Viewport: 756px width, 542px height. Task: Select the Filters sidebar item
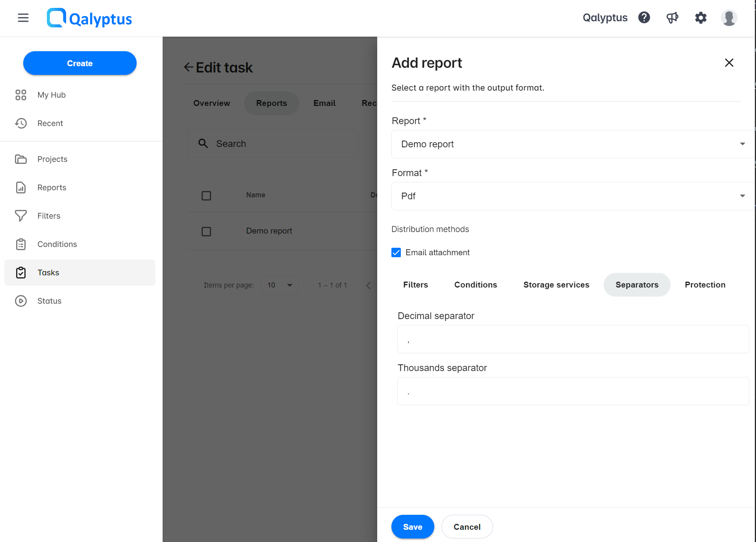49,215
